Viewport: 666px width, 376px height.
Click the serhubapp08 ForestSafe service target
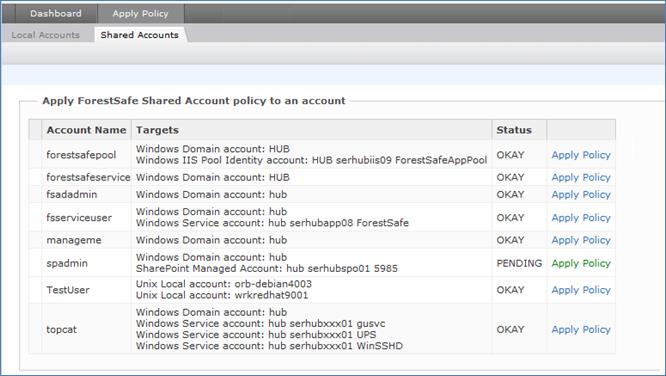(272, 223)
